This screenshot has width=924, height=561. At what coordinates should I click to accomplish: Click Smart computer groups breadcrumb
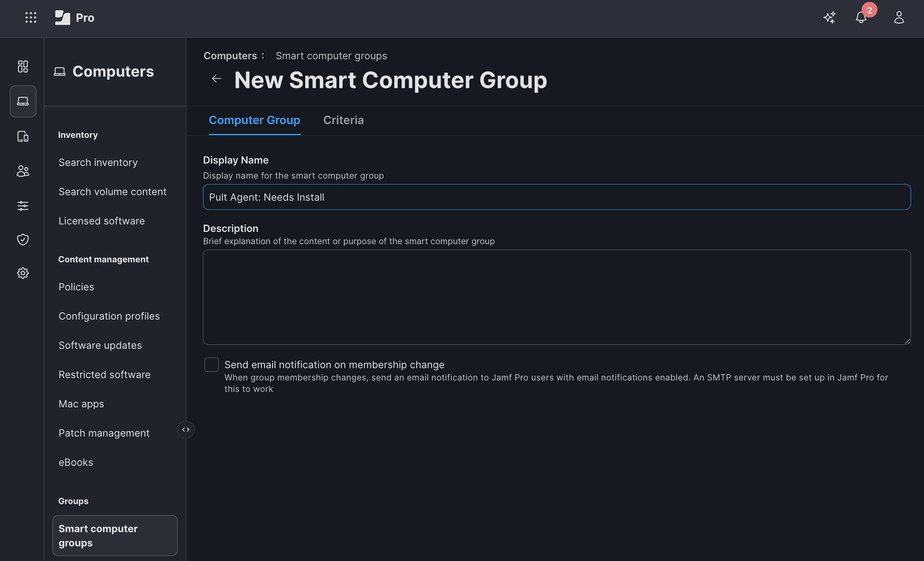coord(331,56)
